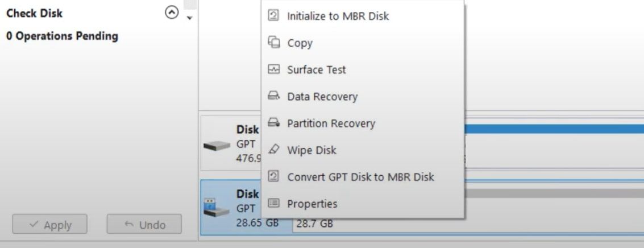Open Properties from the context menu

312,204
